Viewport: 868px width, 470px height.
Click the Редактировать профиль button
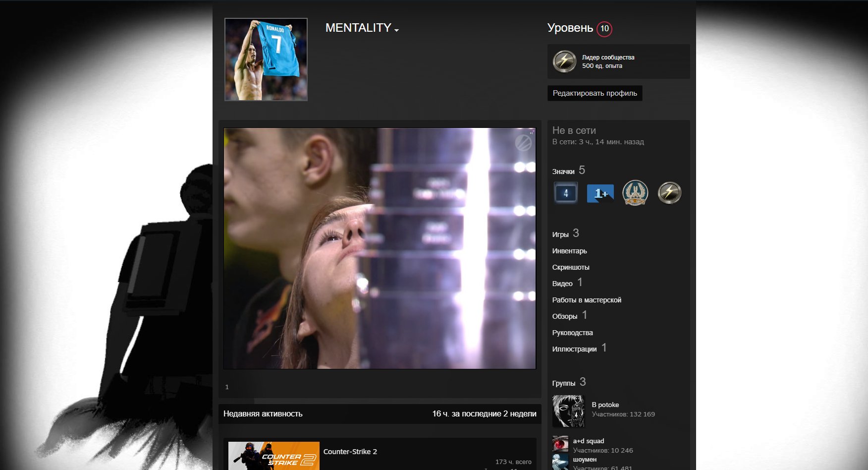click(x=595, y=93)
